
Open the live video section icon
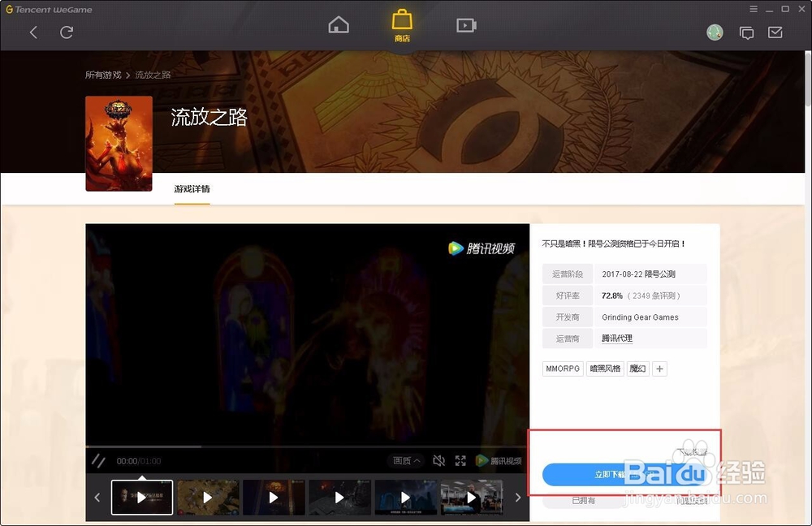click(x=465, y=25)
